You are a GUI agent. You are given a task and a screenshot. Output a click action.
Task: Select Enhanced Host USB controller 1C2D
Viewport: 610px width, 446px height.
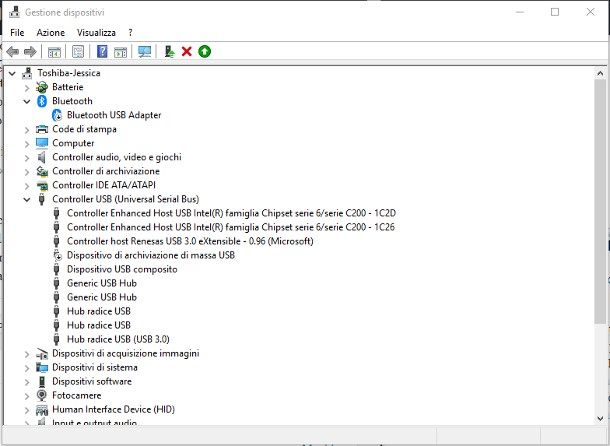point(231,213)
